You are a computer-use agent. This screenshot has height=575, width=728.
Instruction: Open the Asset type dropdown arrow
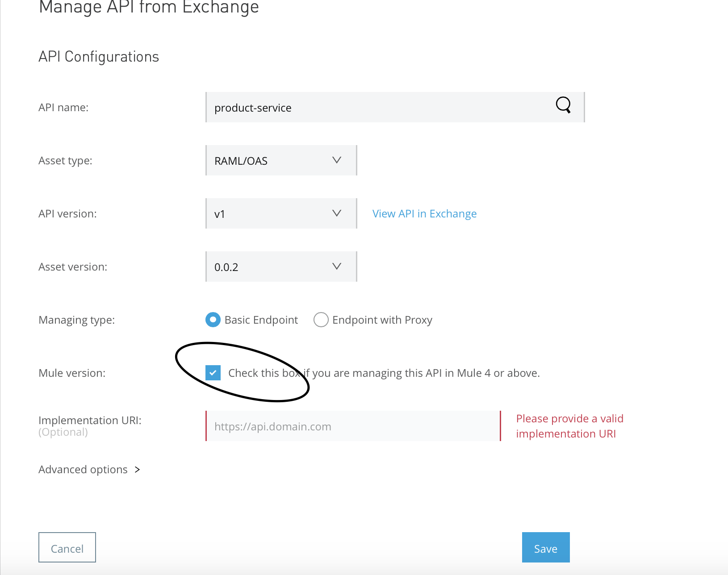[337, 160]
